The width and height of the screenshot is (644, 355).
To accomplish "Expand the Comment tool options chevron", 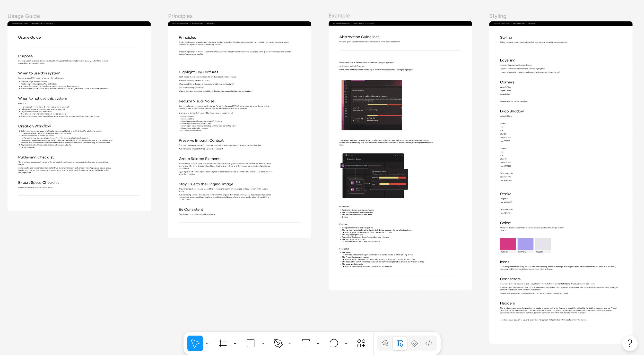I will (x=346, y=344).
